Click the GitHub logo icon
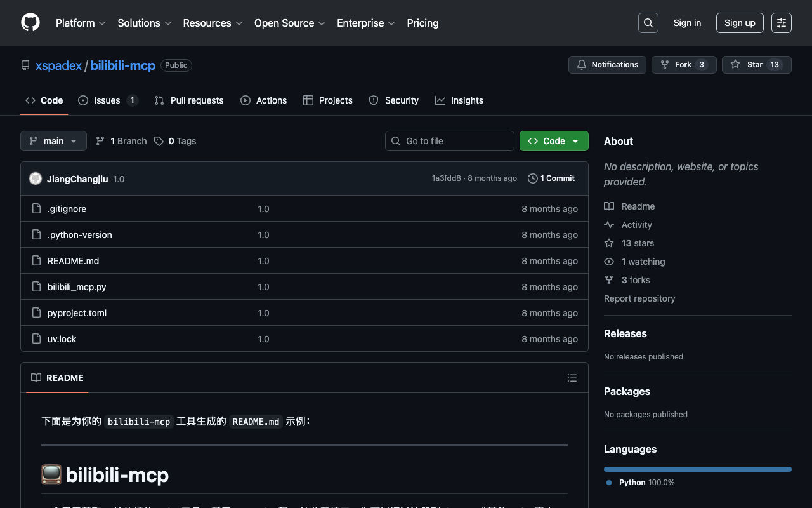812x508 pixels. point(30,23)
